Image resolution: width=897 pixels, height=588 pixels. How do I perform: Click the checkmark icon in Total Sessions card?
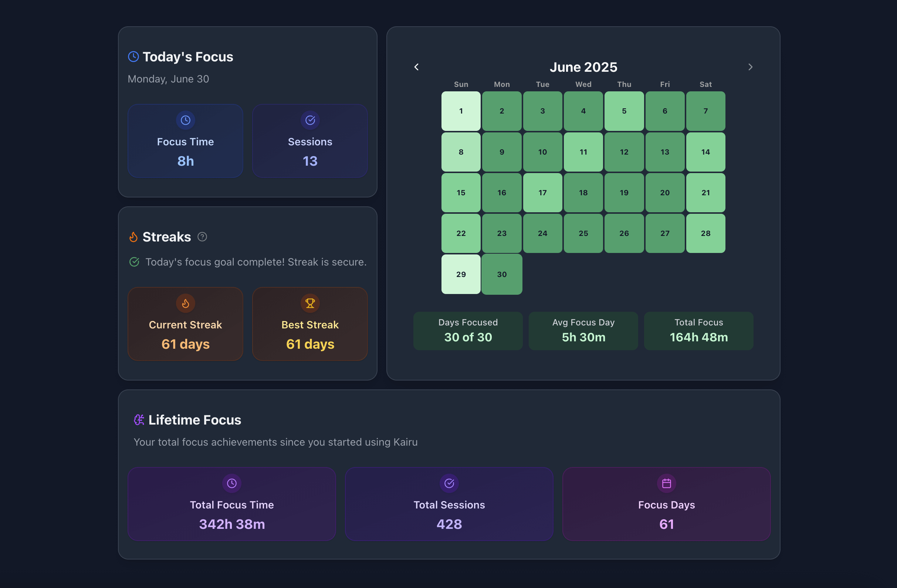pos(449,483)
